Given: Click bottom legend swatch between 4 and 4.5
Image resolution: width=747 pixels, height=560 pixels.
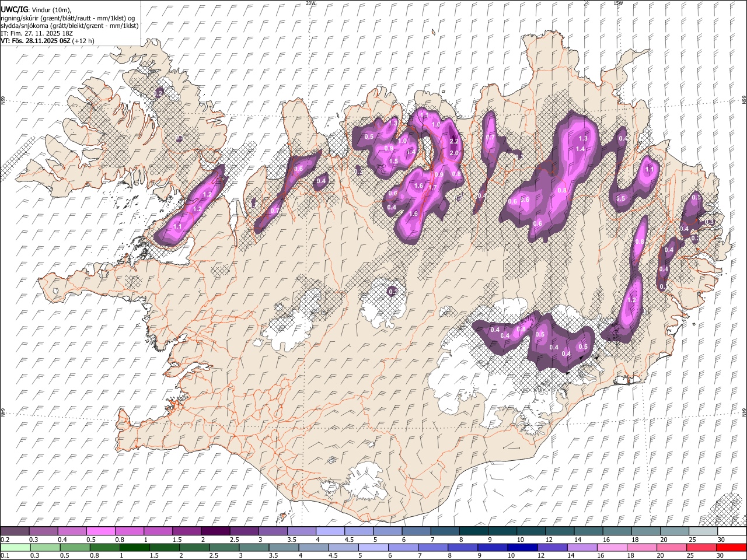Looking at the screenshot, I should click(x=315, y=547).
